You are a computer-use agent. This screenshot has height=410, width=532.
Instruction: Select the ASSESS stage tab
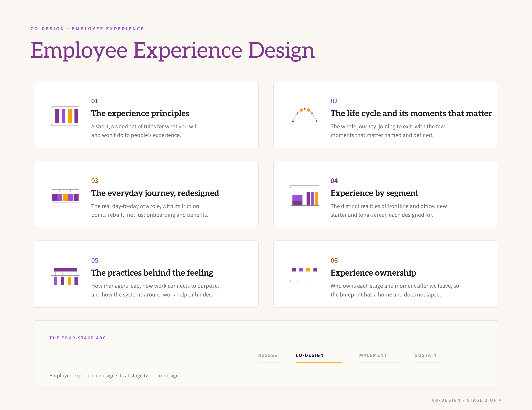click(x=270, y=357)
